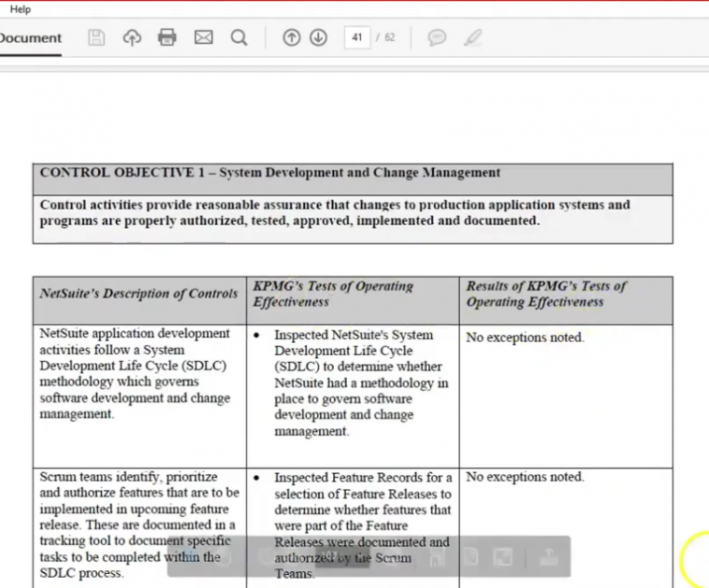
Task: Click the Save file floppy icon
Action: [96, 38]
